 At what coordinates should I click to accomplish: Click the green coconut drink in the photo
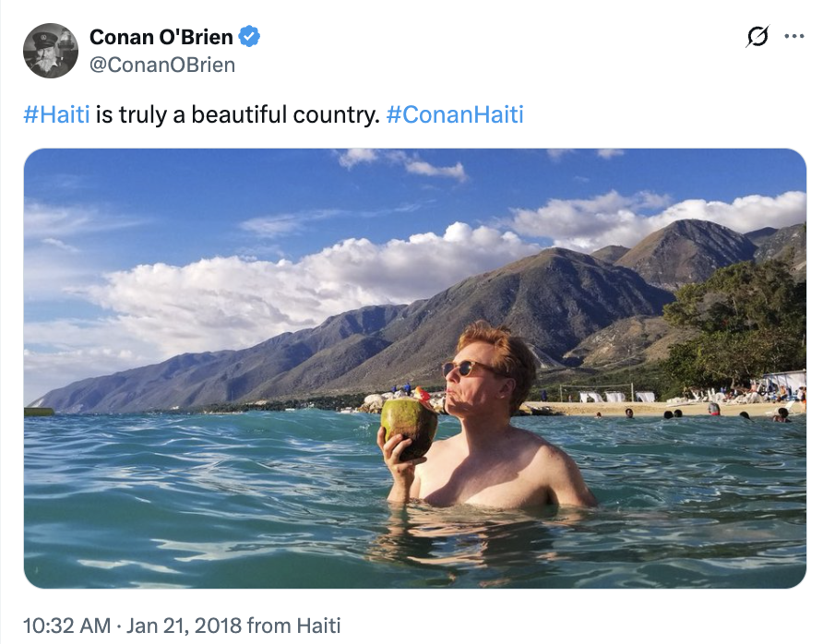pos(410,426)
